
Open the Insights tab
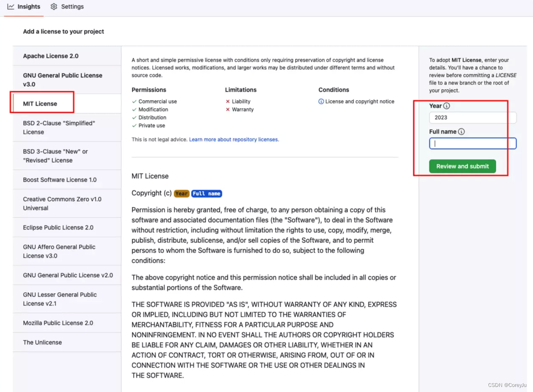(x=24, y=7)
